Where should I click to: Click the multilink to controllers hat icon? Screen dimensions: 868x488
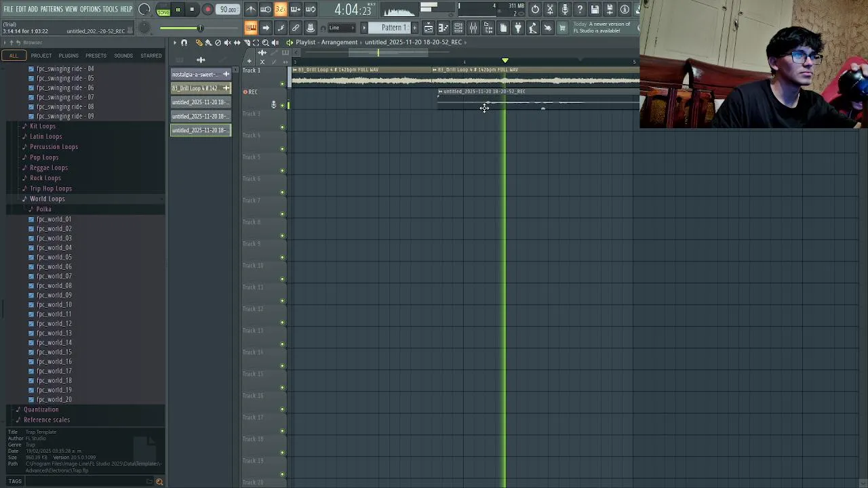point(310,28)
